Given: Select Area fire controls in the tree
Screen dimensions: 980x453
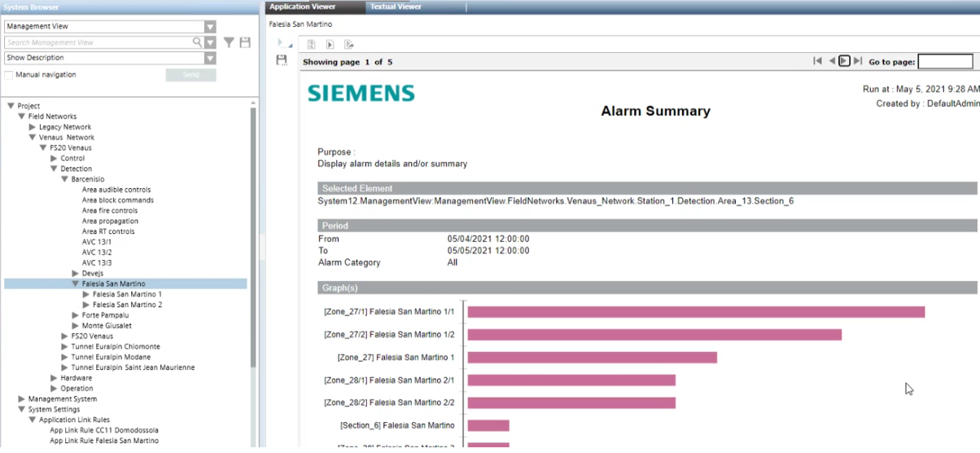Looking at the screenshot, I should pyautogui.click(x=109, y=211).
